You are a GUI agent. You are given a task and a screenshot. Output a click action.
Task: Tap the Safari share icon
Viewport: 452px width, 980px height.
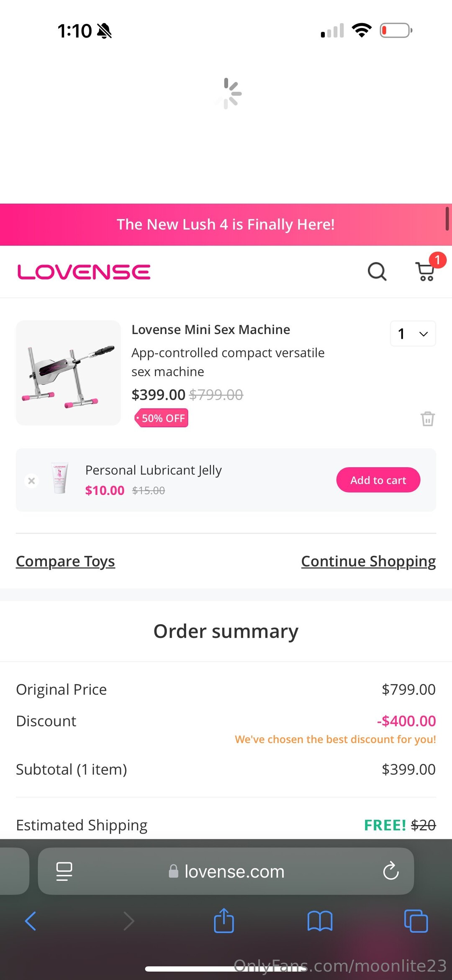[x=224, y=921]
